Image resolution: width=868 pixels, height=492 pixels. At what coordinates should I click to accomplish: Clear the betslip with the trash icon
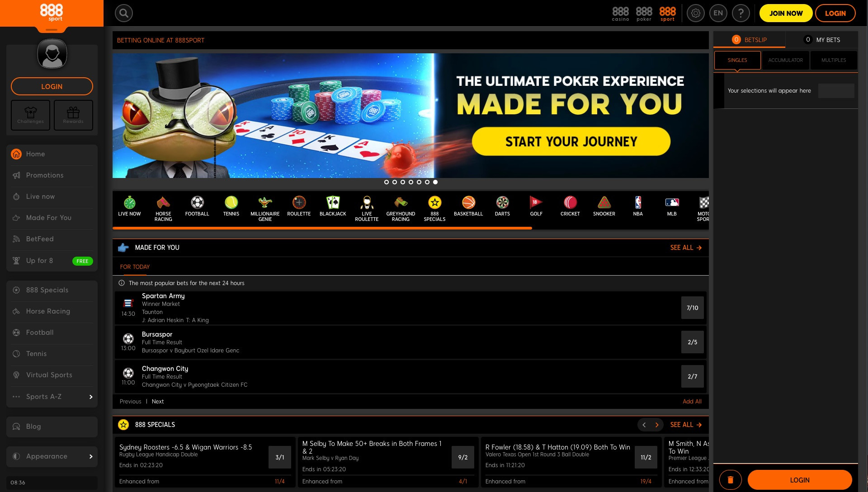[x=731, y=480]
